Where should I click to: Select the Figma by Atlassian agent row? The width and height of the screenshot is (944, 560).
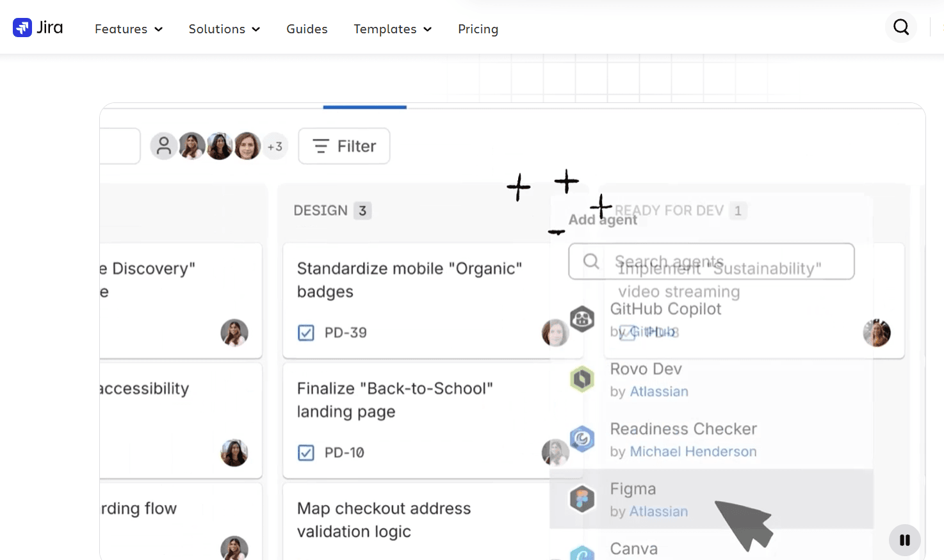(x=712, y=499)
